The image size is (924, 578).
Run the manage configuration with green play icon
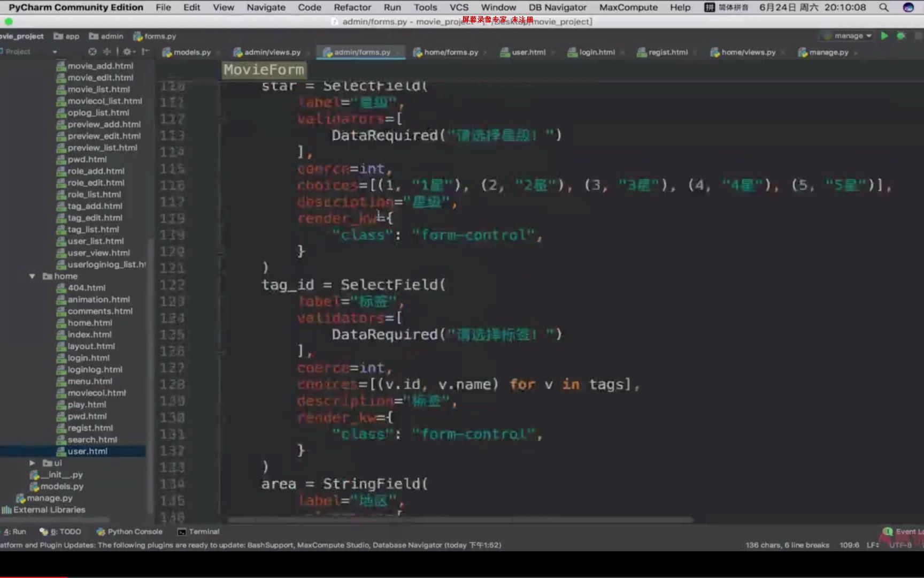point(884,36)
